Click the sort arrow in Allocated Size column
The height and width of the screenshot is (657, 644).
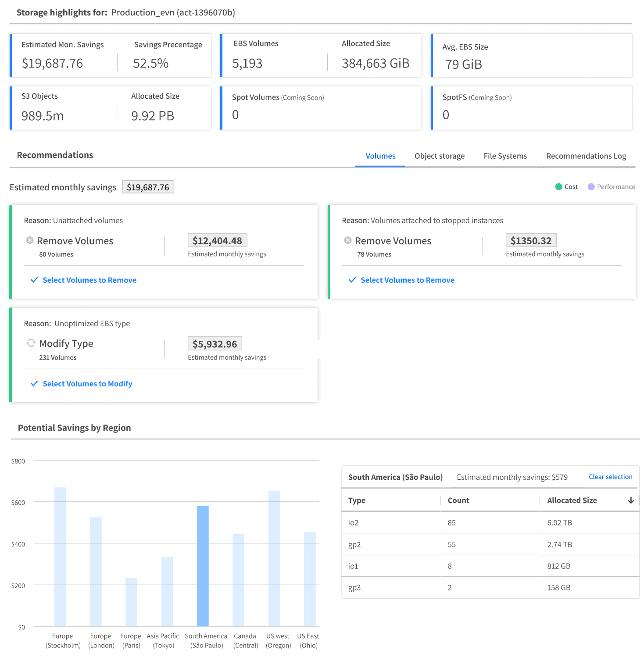[631, 500]
